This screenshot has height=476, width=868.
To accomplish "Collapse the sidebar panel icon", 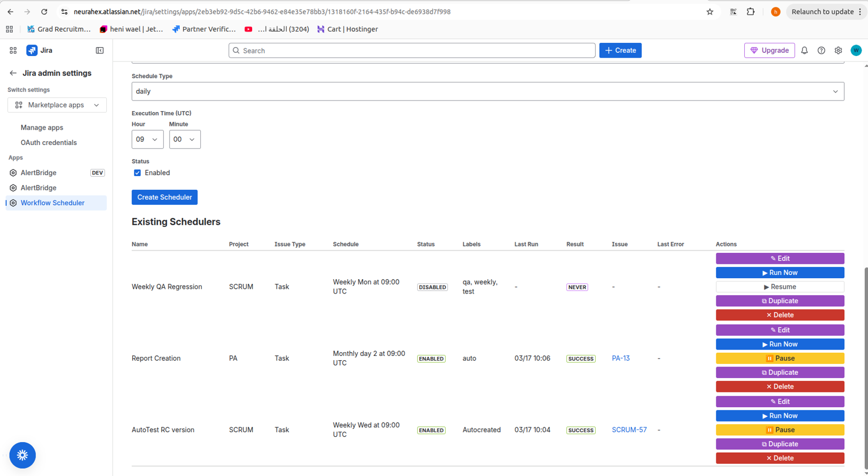I will [99, 50].
